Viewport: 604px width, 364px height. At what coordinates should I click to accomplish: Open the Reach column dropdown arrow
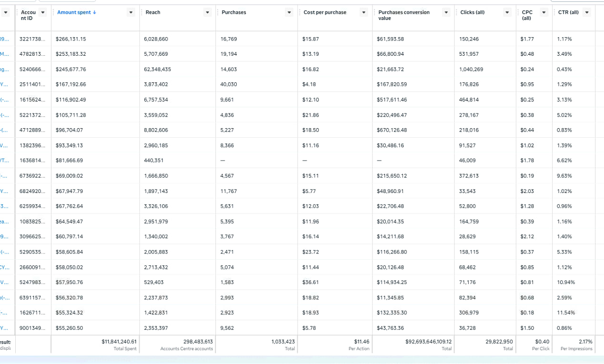tap(207, 12)
